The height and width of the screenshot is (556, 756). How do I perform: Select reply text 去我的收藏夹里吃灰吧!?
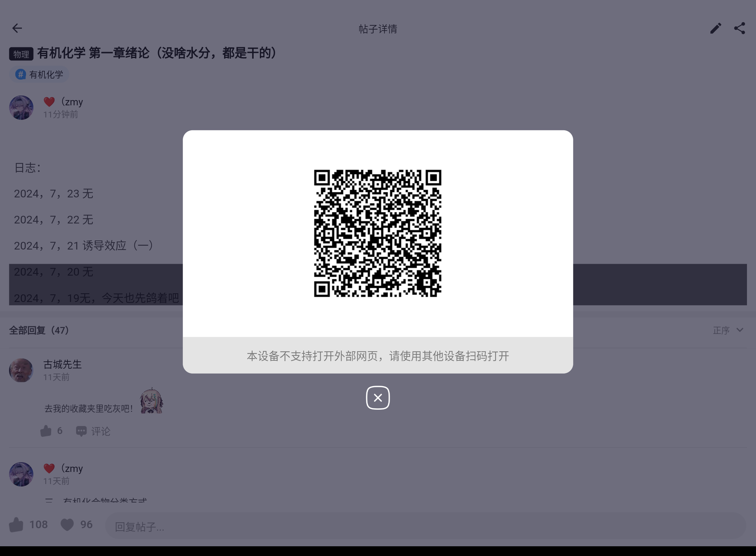tap(89, 408)
